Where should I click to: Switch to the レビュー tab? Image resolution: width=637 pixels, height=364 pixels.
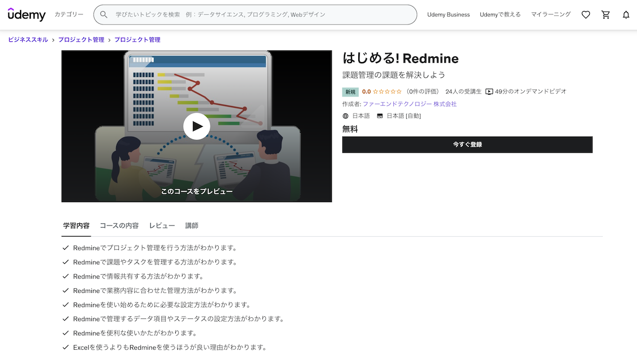point(162,225)
